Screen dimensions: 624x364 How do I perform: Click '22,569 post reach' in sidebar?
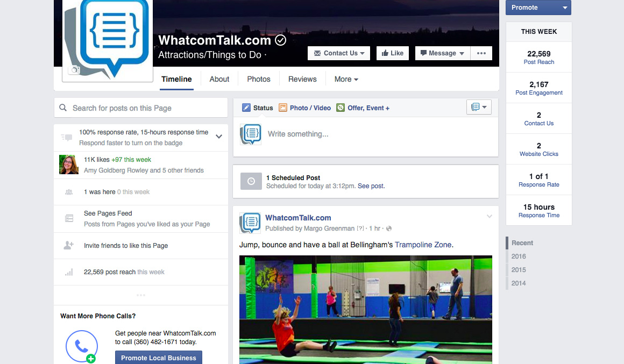109,272
